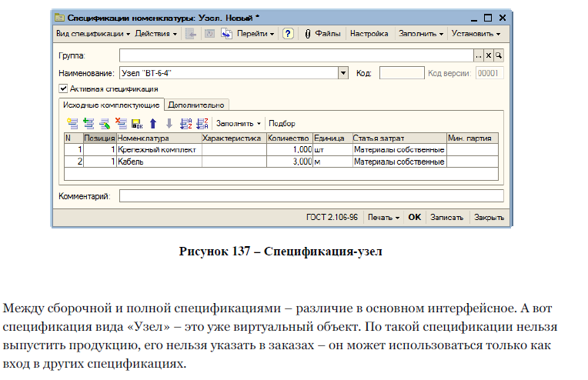Click the quantity cell 3,000
This screenshot has width=588, height=380.
[289, 162]
